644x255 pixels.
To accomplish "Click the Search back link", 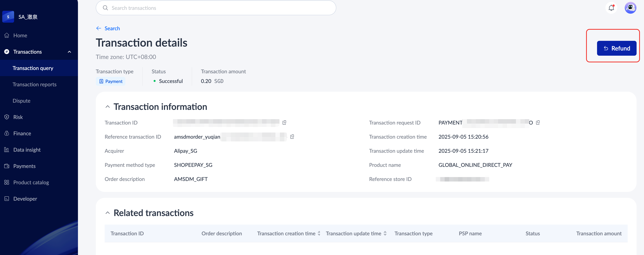I will coord(112,28).
